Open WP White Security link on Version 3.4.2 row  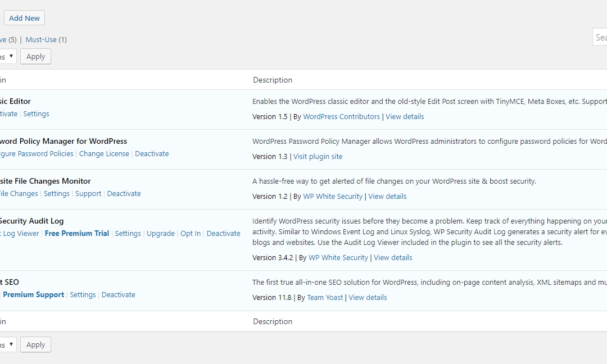[x=338, y=258]
